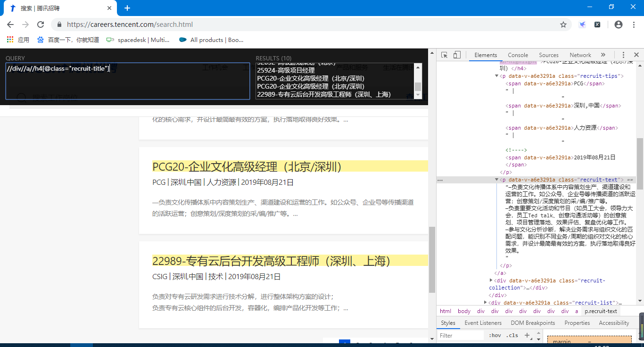644x347 pixels.
Task: Click the blue bird extension icon
Action: click(582, 25)
